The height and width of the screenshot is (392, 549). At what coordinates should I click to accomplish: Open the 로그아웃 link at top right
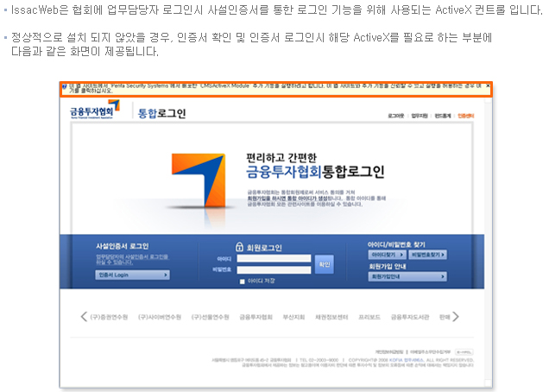[x=396, y=116]
